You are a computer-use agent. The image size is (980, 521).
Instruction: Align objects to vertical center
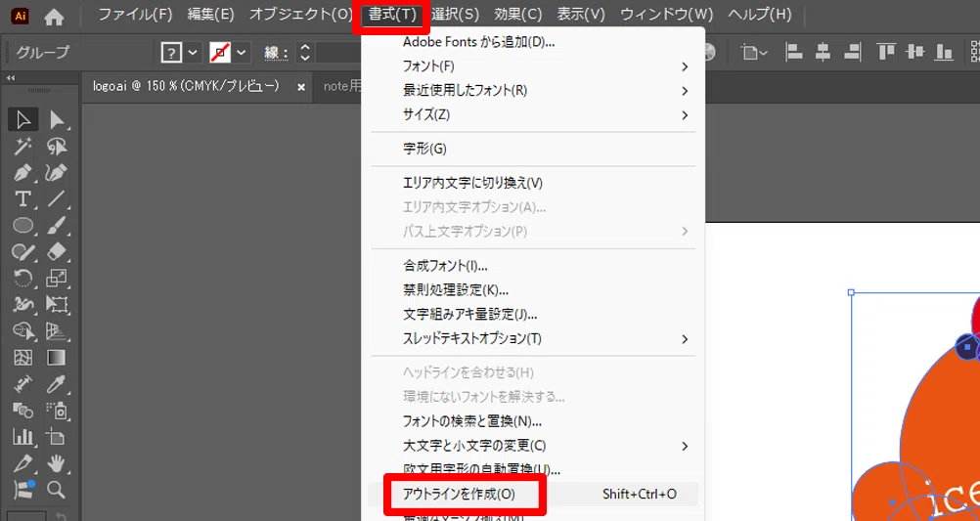[x=915, y=52]
